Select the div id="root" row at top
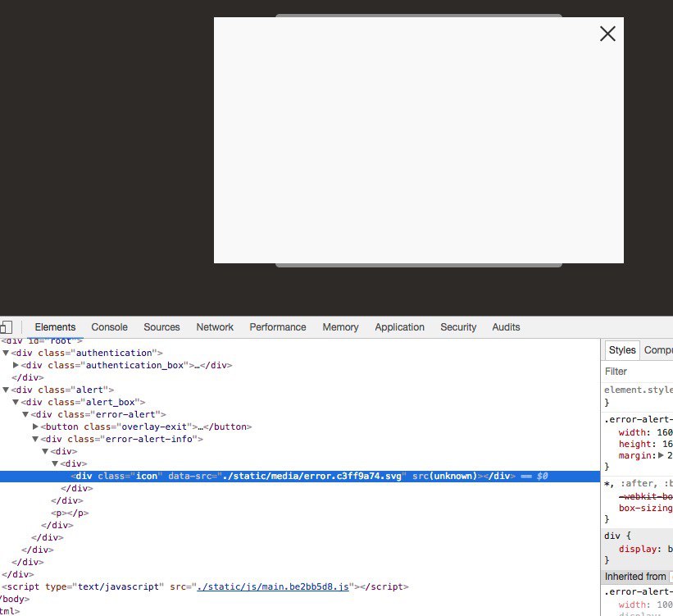Screen dimensions: 673x616 coord(42,341)
